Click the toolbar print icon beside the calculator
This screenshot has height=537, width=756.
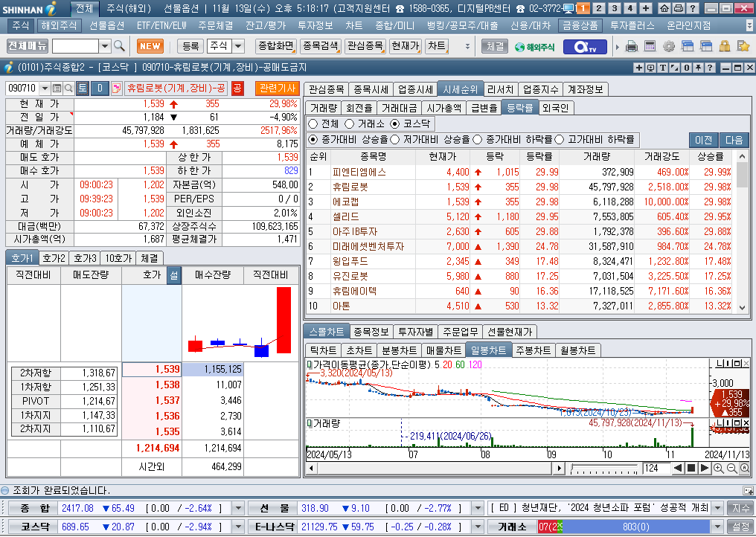(x=631, y=47)
